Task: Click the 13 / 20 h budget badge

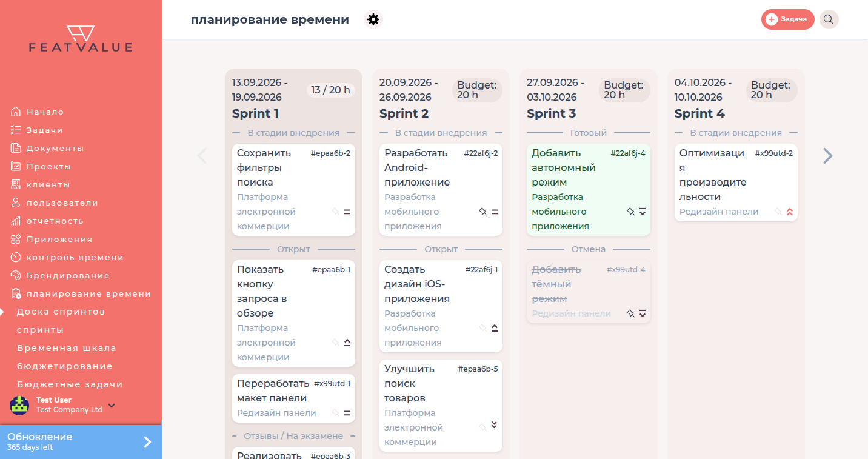Action: (330, 90)
